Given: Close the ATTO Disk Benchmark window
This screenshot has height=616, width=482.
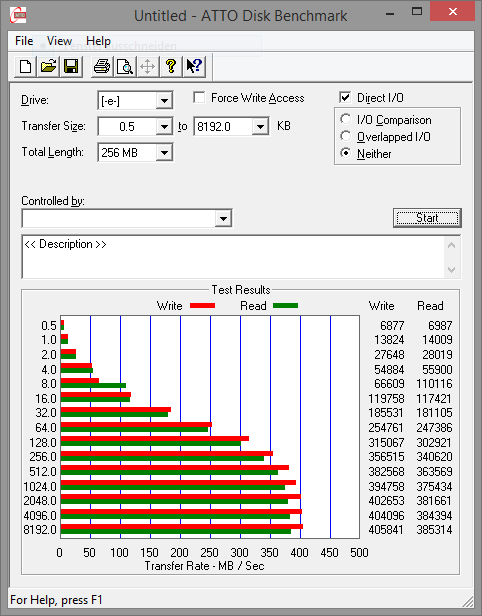Looking at the screenshot, I should (x=453, y=12).
